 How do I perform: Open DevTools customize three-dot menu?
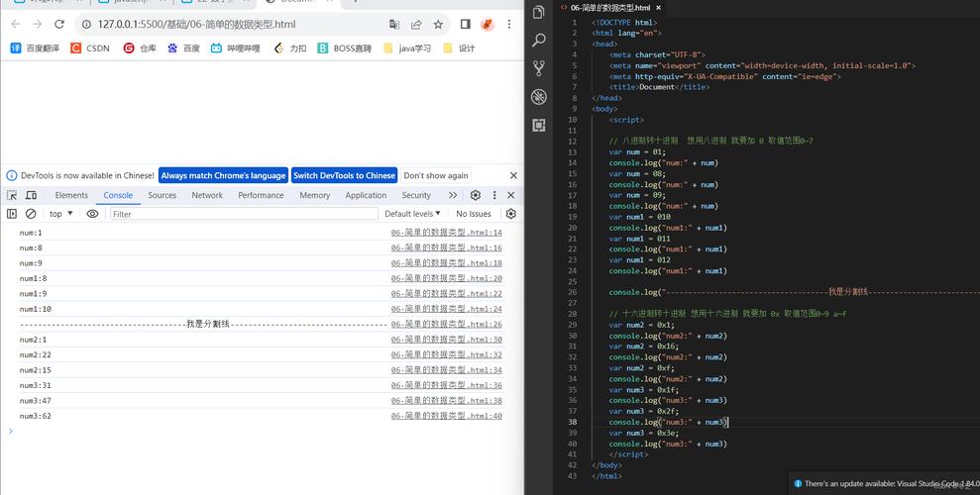pyautogui.click(x=494, y=195)
